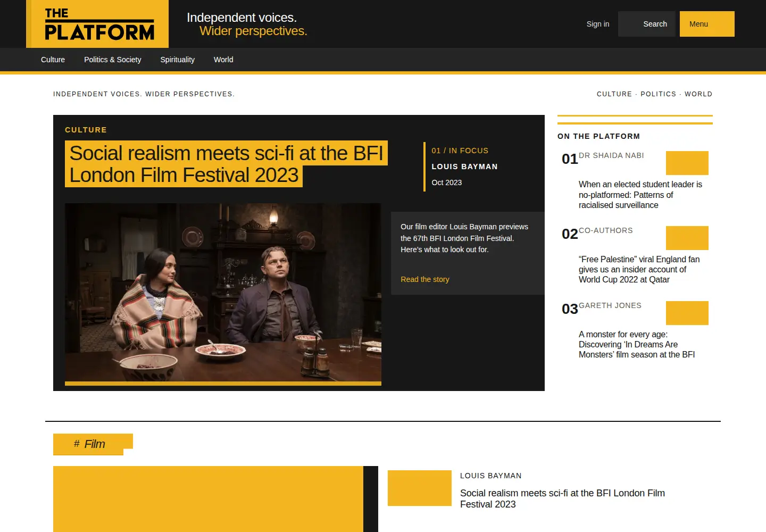Click the yellow CULTURE label on featured card
This screenshot has height=532, width=766.
coord(86,130)
